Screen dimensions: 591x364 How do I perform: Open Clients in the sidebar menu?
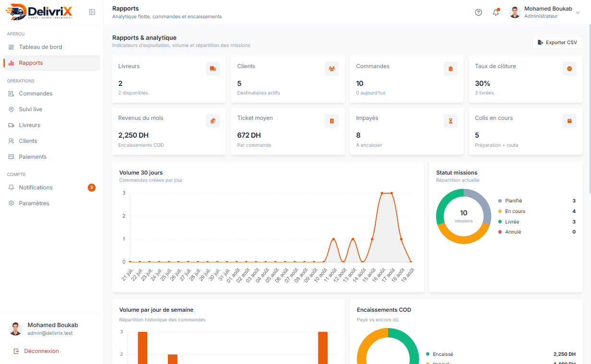51,141
